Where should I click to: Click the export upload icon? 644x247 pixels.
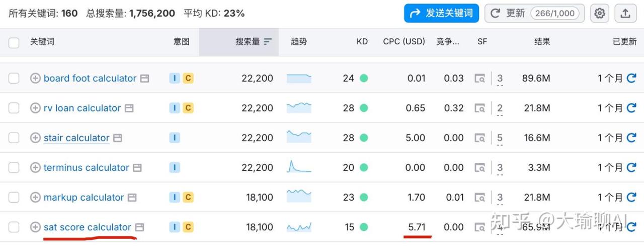pos(625,14)
